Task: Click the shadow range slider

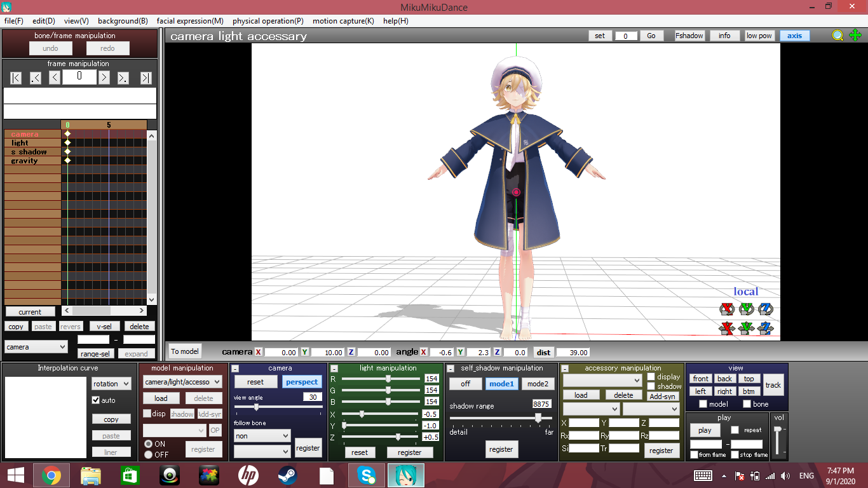Action: coord(501,417)
